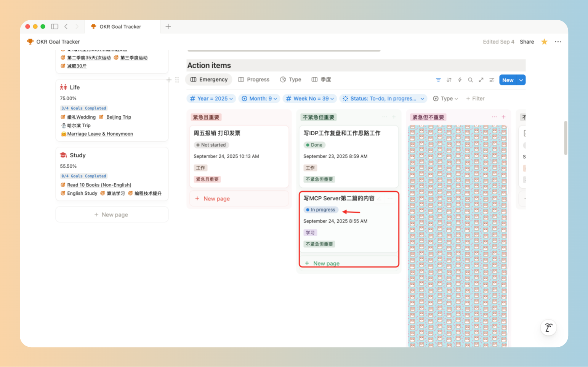Open the view settings sliders icon
The width and height of the screenshot is (588, 367).
click(492, 80)
